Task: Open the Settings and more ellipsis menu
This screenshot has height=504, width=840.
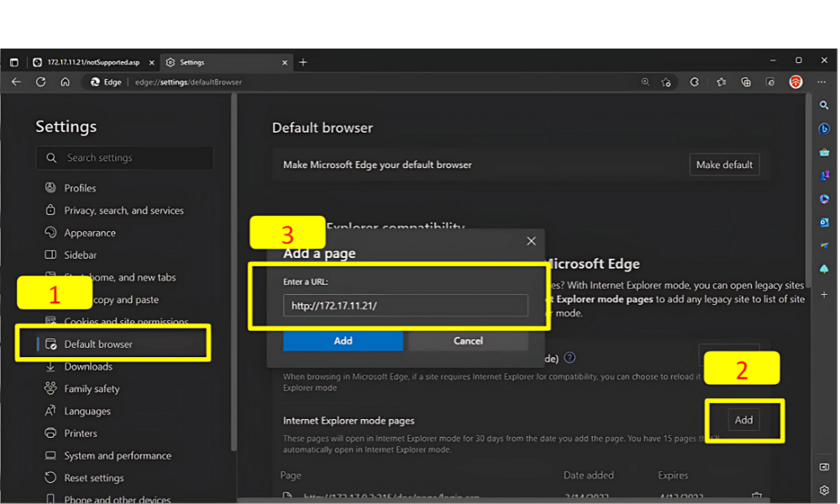Action: (822, 82)
